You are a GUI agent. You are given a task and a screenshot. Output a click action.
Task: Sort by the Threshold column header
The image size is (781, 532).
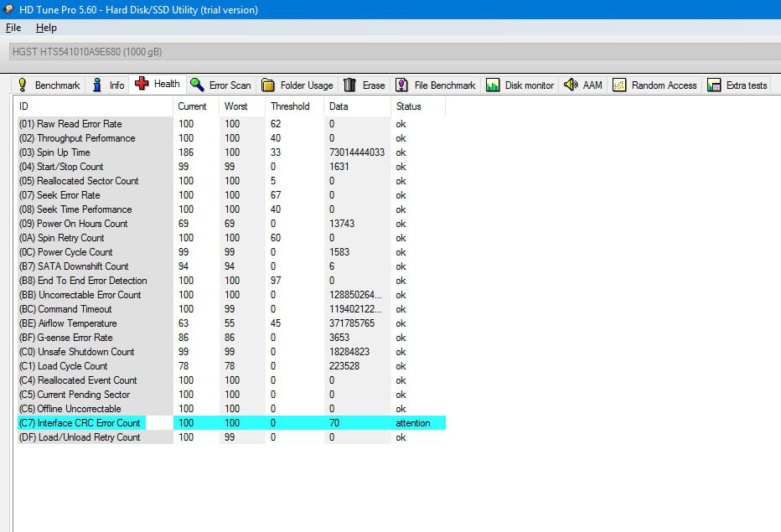[x=290, y=106]
